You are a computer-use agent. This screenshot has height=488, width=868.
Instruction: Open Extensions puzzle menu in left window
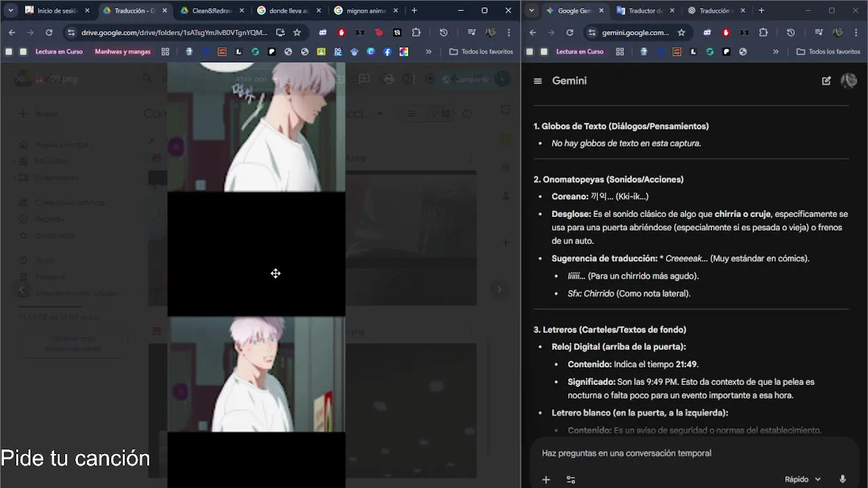tap(416, 33)
